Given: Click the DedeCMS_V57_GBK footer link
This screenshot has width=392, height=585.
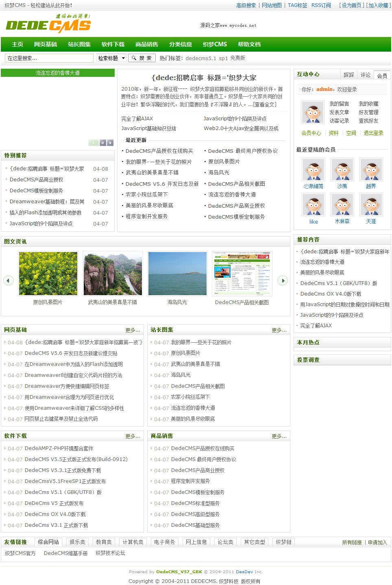Looking at the screenshot, I should point(179,572).
